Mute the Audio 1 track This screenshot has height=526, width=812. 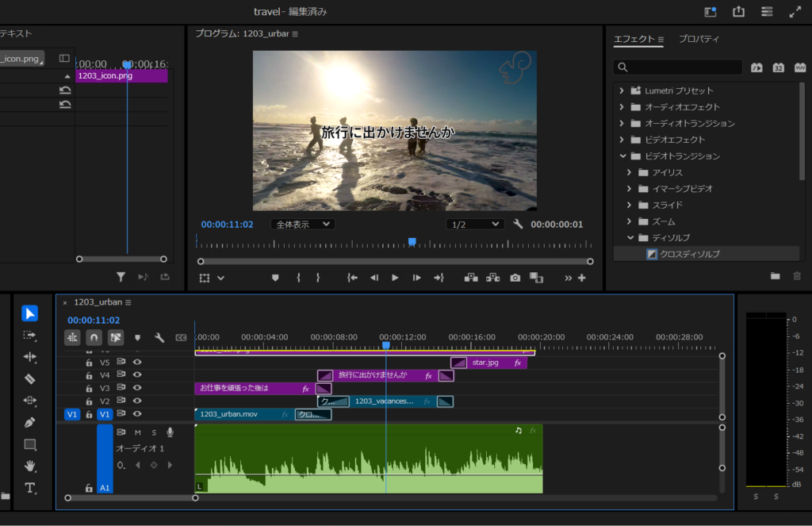[x=137, y=432]
